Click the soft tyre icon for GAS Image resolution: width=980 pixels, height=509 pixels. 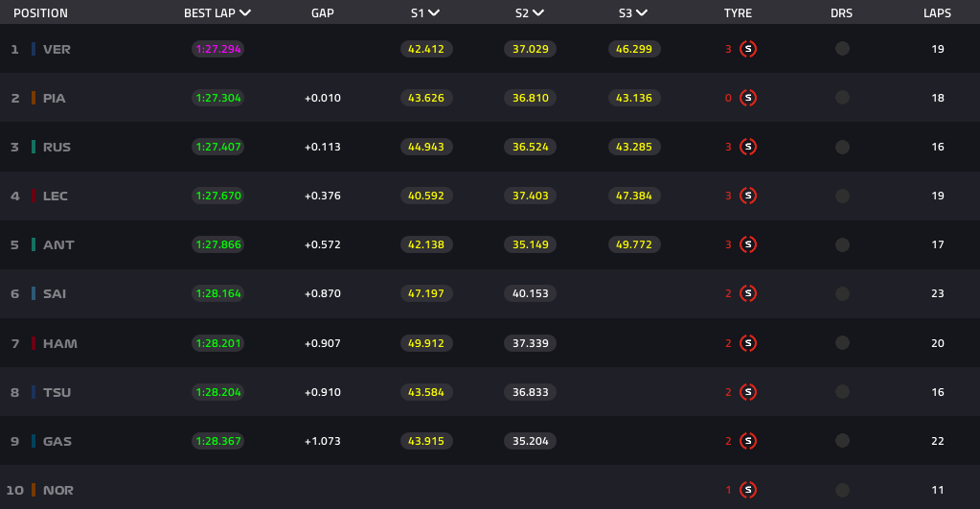click(748, 441)
